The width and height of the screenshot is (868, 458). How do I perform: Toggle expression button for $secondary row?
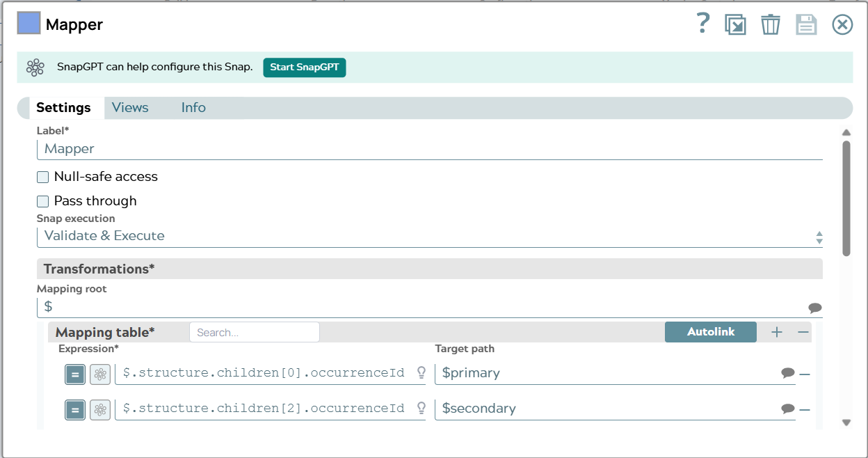75,409
